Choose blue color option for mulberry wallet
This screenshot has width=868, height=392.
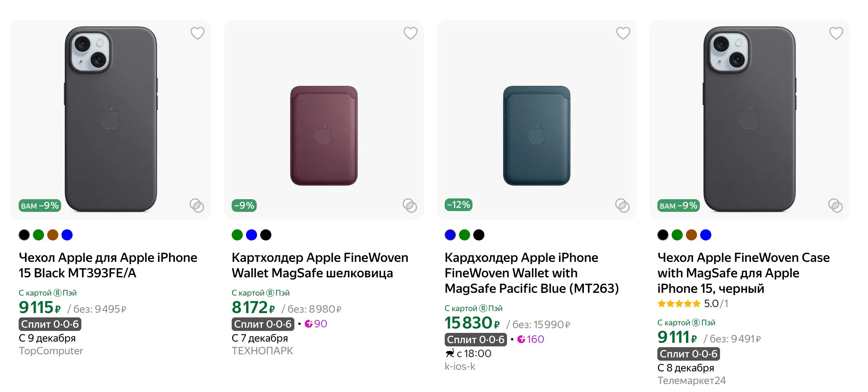[252, 235]
